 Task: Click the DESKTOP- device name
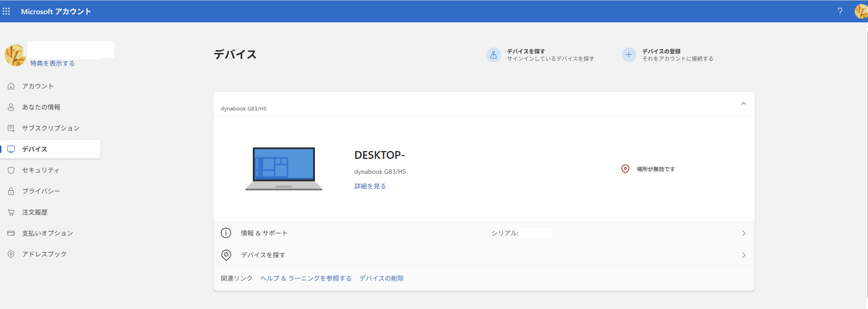tap(379, 155)
